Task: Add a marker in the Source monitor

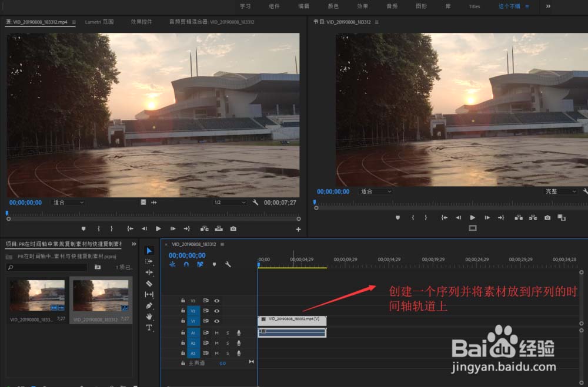Action: click(x=83, y=228)
